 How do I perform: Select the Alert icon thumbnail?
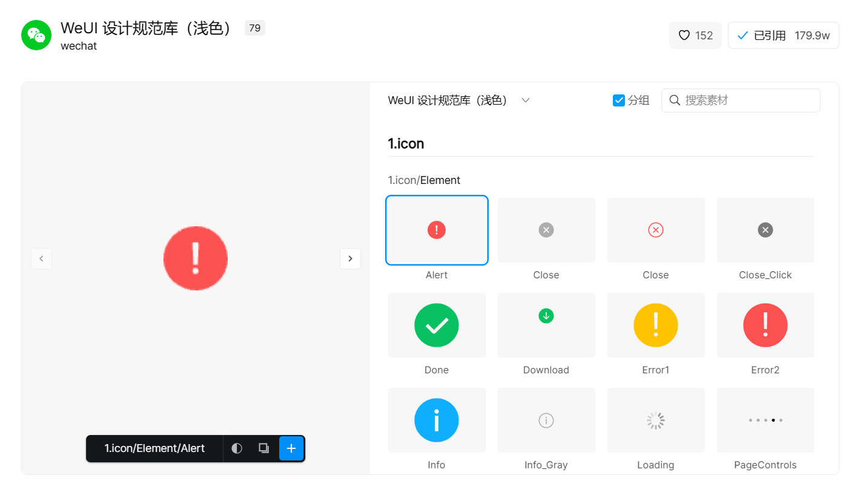tap(437, 230)
